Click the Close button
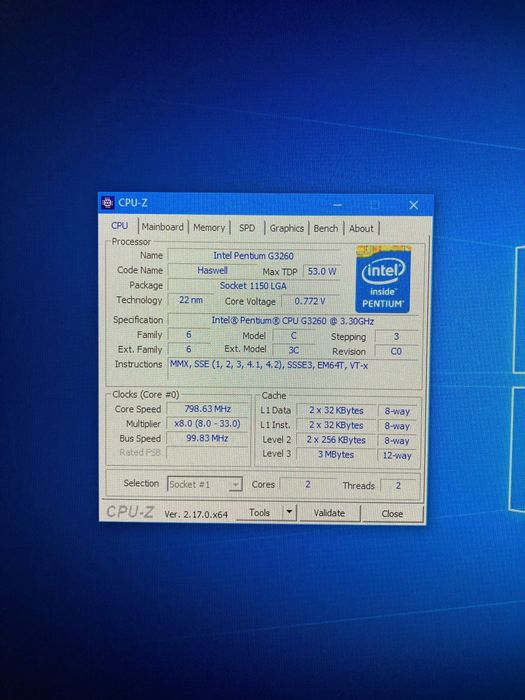The image size is (525, 700). click(x=392, y=513)
